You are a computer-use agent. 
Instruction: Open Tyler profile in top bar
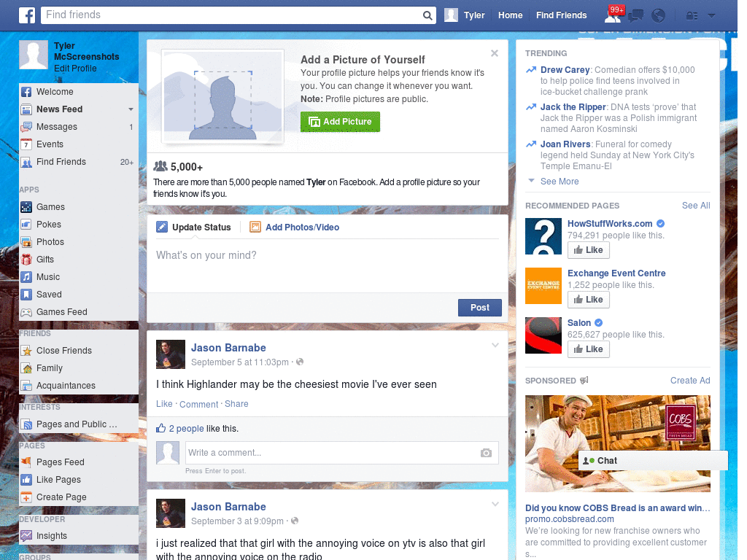pos(465,15)
